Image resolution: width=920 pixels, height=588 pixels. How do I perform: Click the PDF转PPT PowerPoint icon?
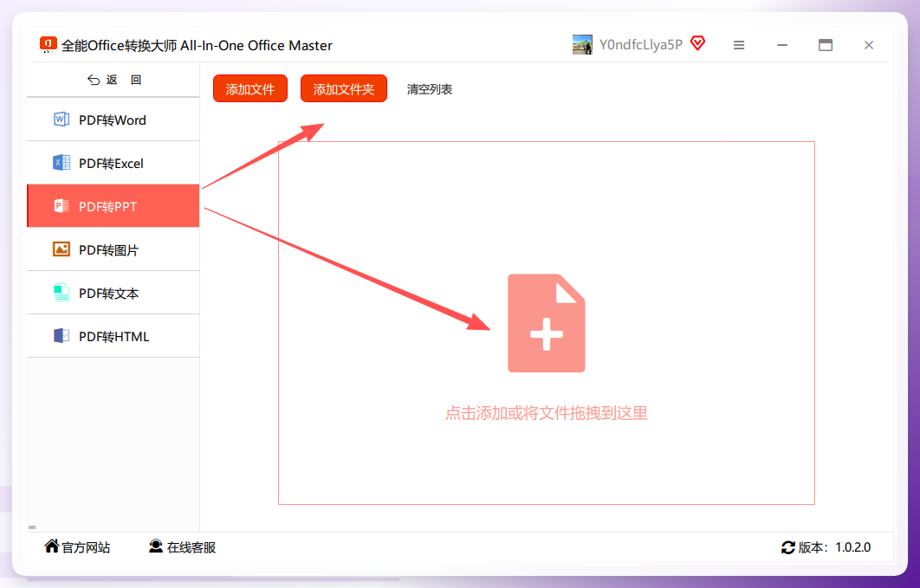pos(61,206)
